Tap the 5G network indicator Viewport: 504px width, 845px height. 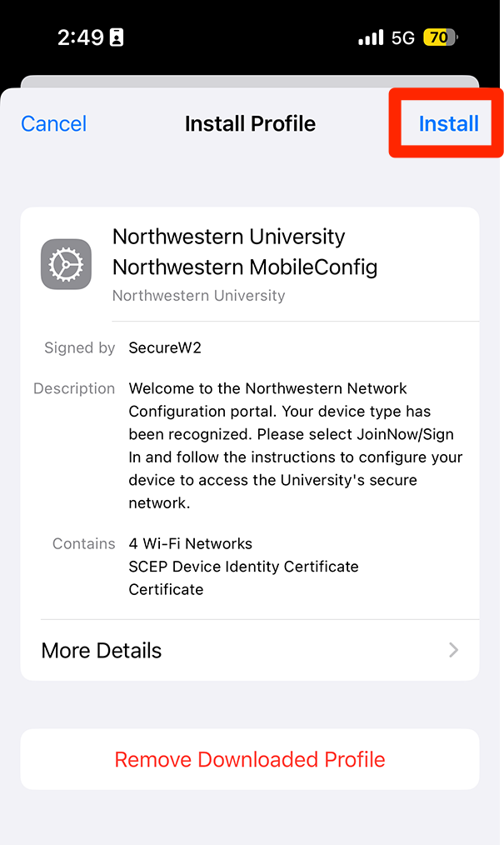pos(403,37)
